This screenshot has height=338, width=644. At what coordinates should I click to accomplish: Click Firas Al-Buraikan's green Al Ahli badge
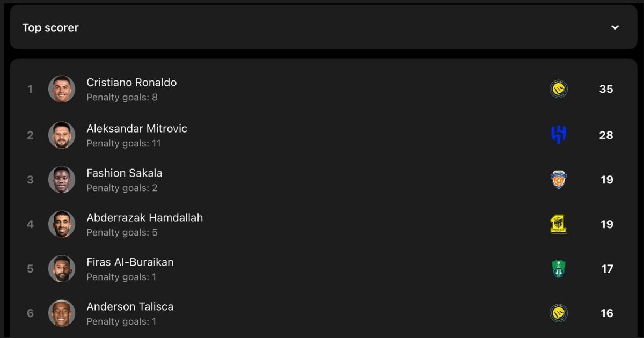click(x=559, y=269)
